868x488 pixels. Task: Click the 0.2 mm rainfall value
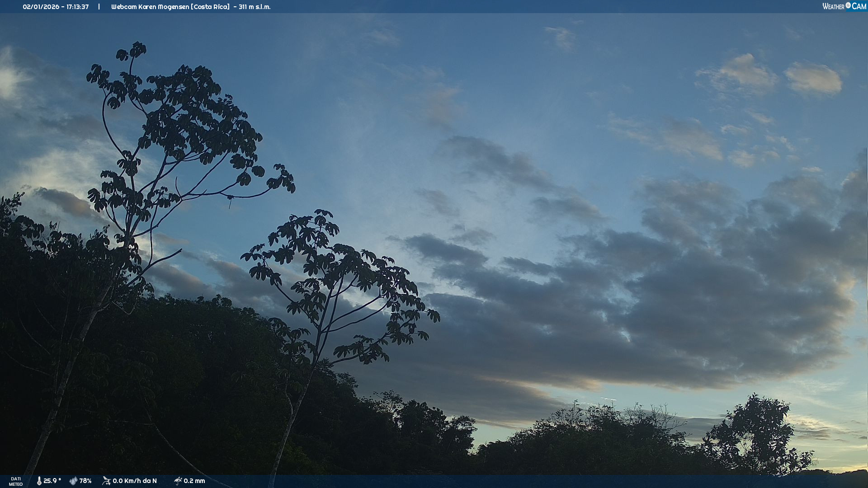click(x=194, y=481)
